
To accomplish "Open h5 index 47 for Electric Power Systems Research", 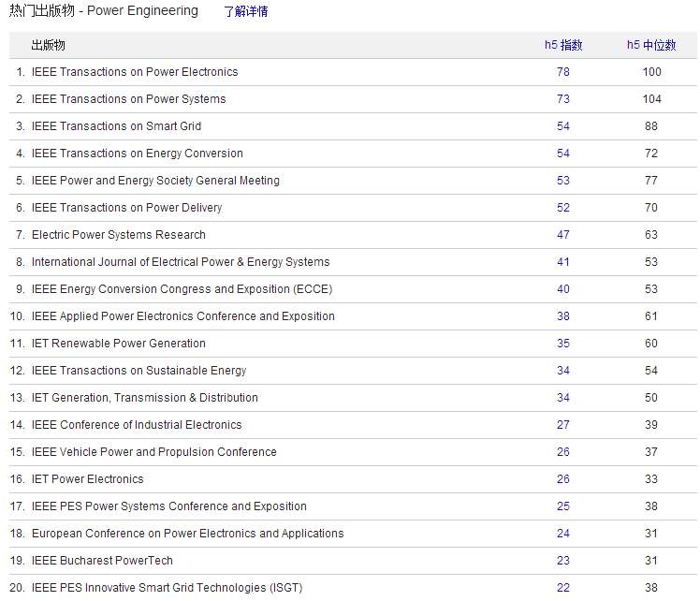I will click(x=563, y=235).
